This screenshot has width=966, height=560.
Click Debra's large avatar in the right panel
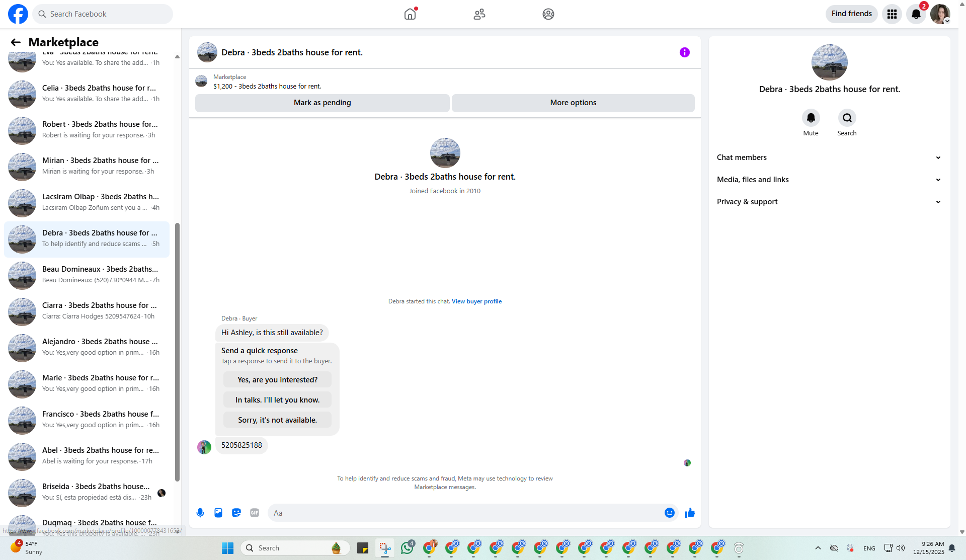(x=830, y=62)
